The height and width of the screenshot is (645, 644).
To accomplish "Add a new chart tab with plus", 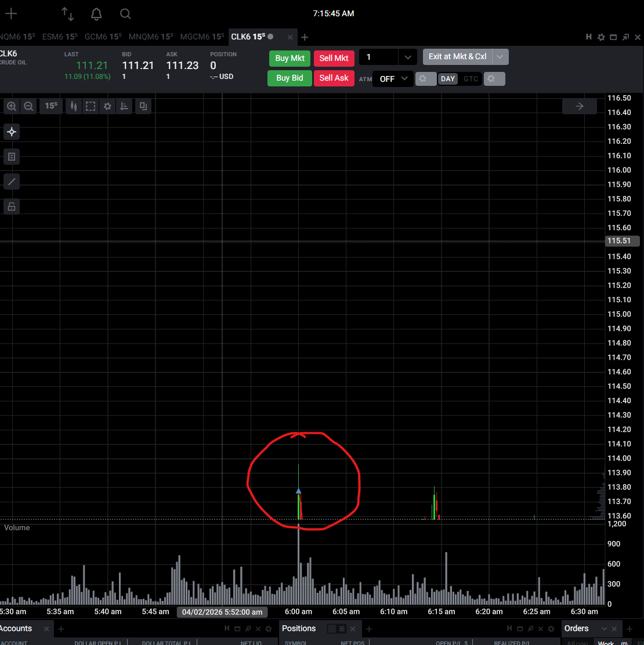I will click(x=305, y=38).
